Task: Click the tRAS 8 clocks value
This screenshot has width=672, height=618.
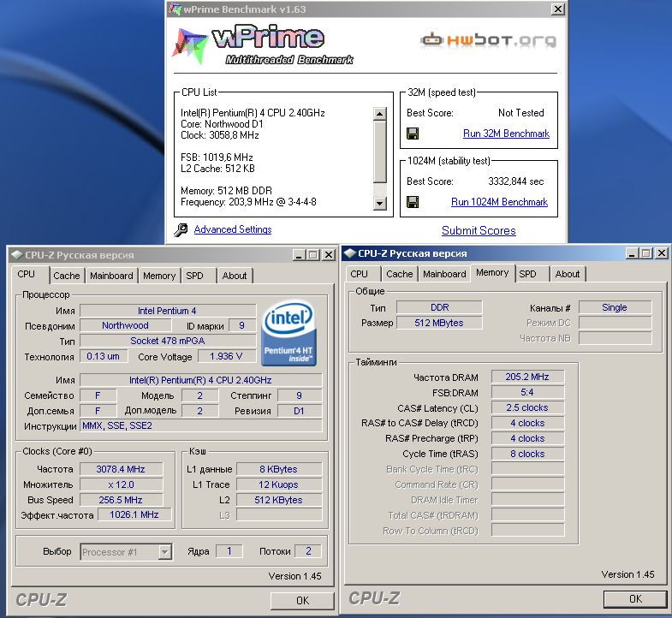Action: 527,454
